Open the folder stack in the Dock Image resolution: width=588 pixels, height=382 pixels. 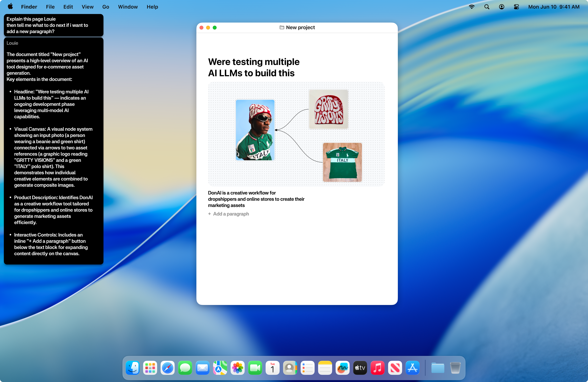point(438,368)
